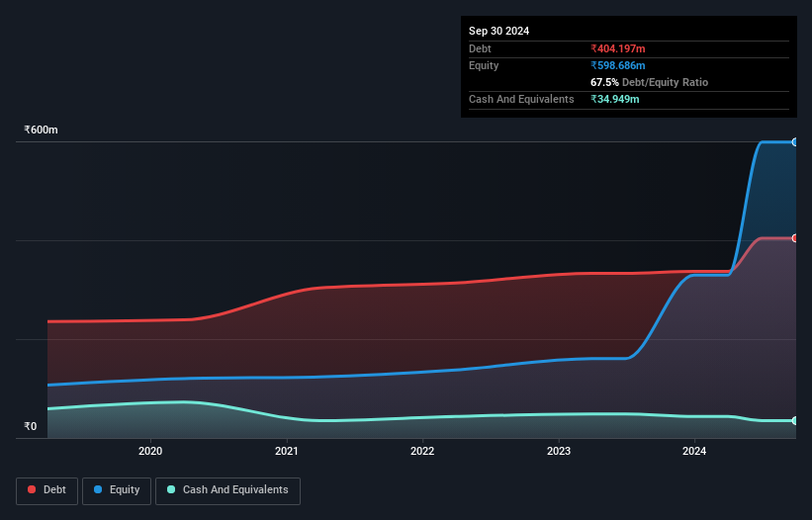Toggle the Cash And Equivalents legend button
Screen dimensions: 812x520
(x=227, y=490)
